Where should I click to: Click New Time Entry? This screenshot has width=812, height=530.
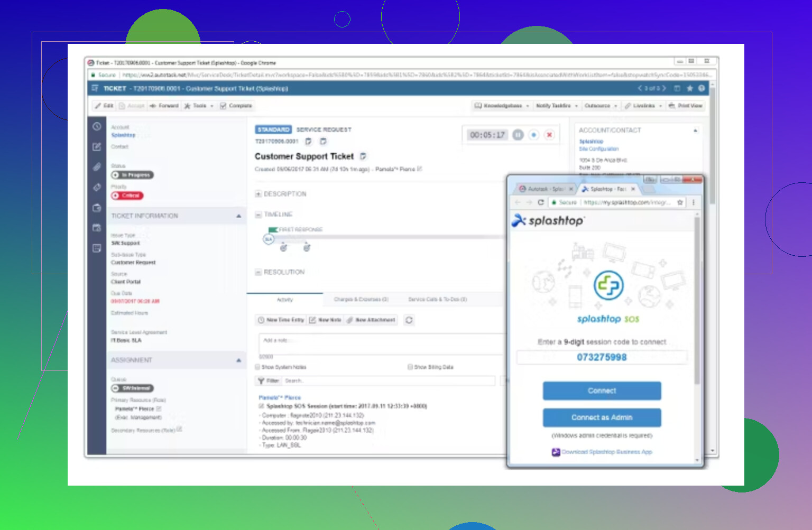281,320
